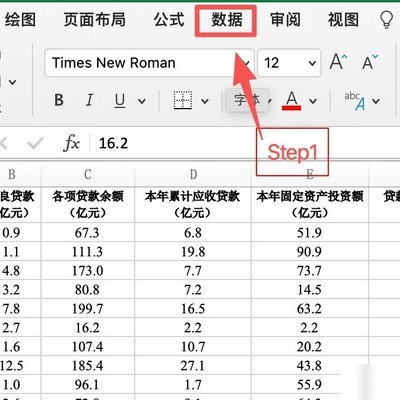The width and height of the screenshot is (400, 400).
Task: Select the cell with value 51.9
Action: (x=310, y=232)
